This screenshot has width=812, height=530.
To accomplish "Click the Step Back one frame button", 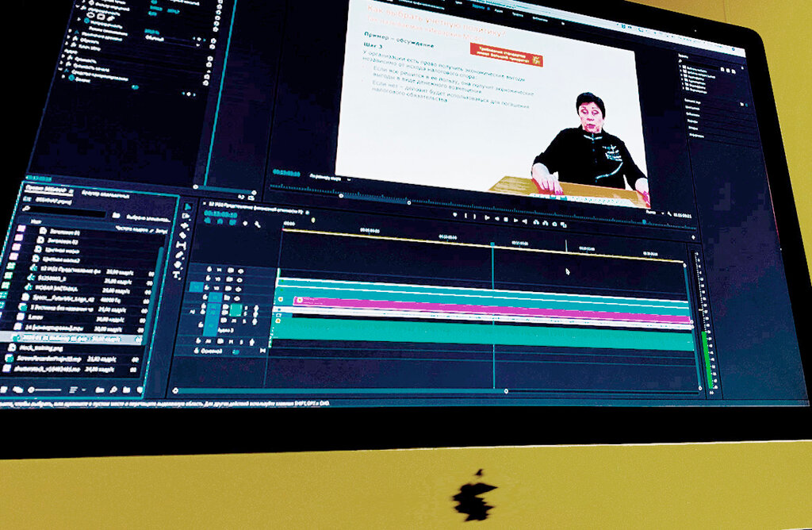I will [x=496, y=219].
